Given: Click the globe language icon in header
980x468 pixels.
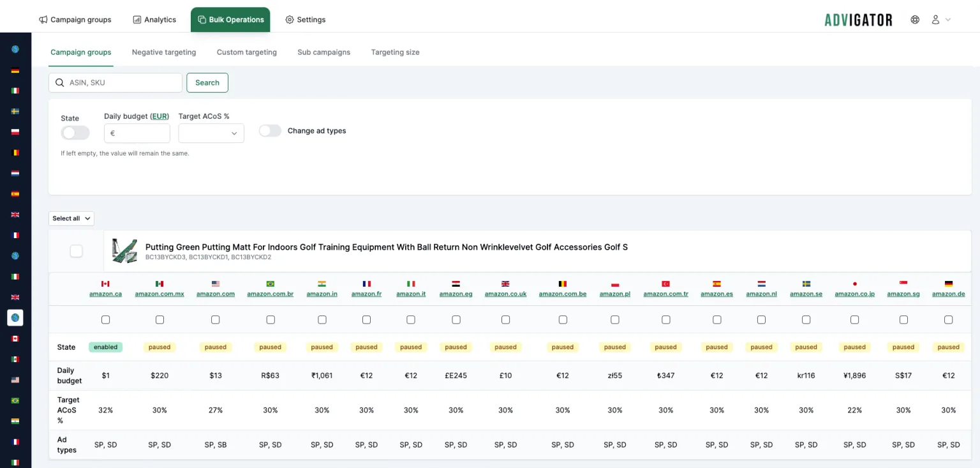Looking at the screenshot, I should click(x=915, y=20).
